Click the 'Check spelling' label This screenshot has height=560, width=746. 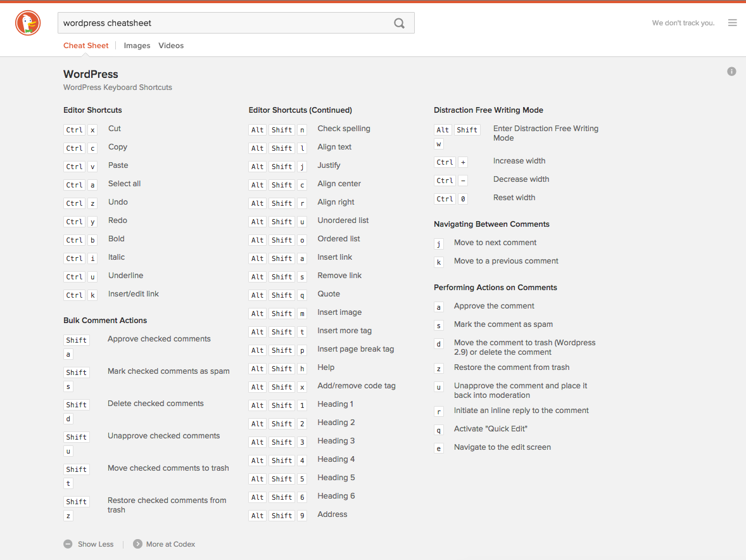(343, 129)
